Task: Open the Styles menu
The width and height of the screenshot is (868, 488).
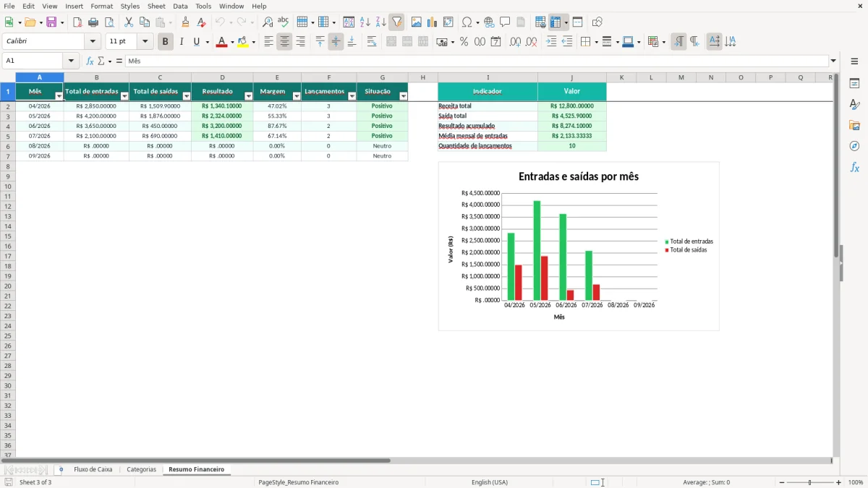Action: 130,6
